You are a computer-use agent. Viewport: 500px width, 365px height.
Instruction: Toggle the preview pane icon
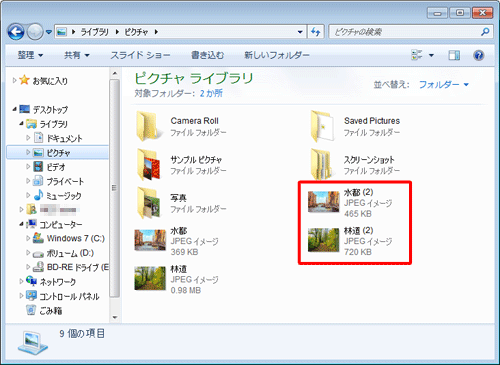point(454,55)
